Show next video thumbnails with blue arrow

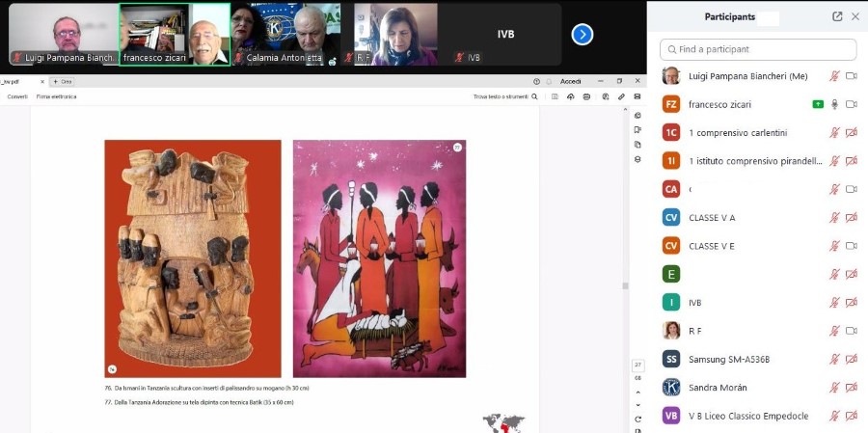pyautogui.click(x=582, y=35)
